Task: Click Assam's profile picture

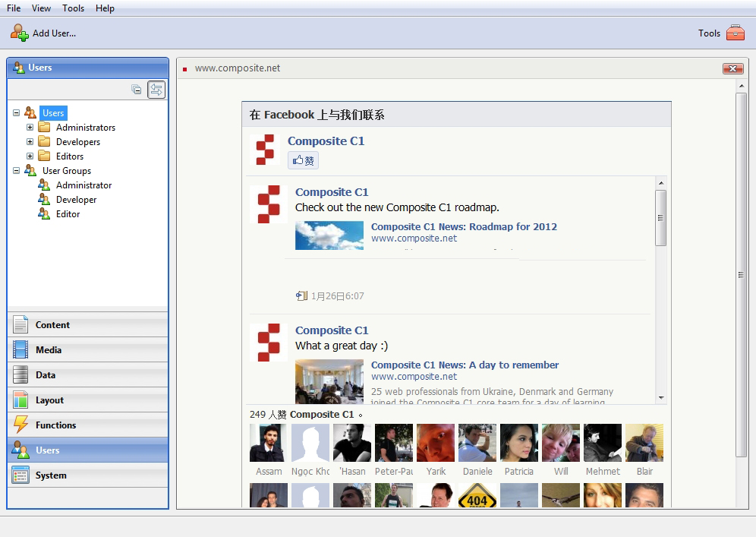Action: [x=269, y=443]
